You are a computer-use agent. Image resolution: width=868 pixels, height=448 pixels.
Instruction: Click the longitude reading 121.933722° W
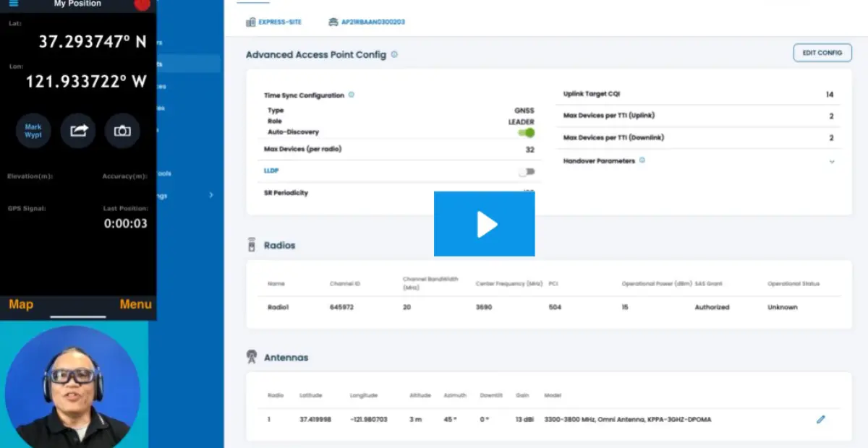(86, 82)
